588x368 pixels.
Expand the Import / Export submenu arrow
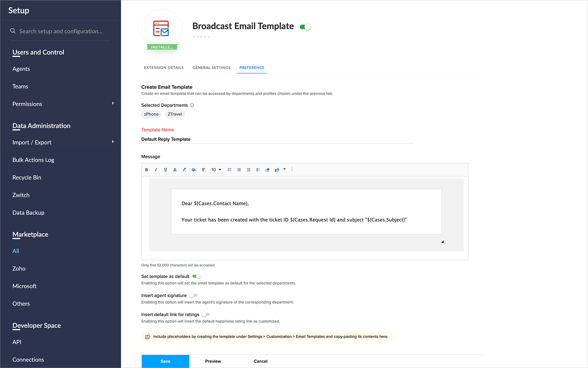point(113,142)
